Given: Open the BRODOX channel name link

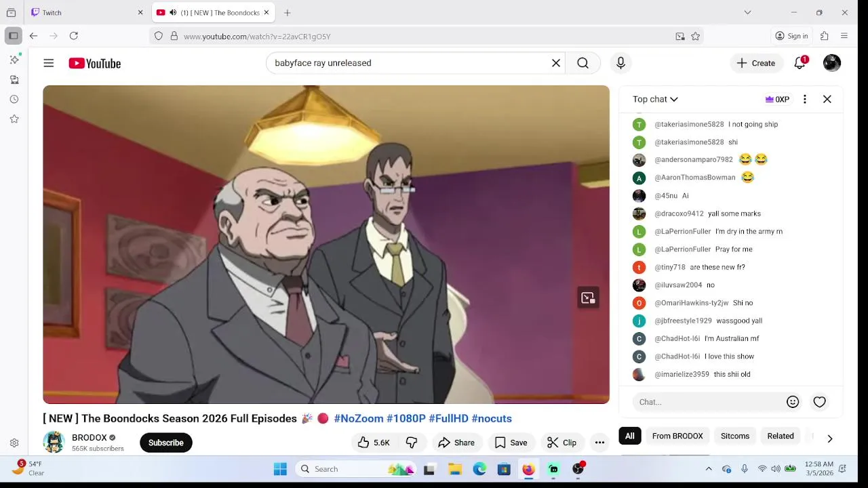Looking at the screenshot, I should coord(90,438).
